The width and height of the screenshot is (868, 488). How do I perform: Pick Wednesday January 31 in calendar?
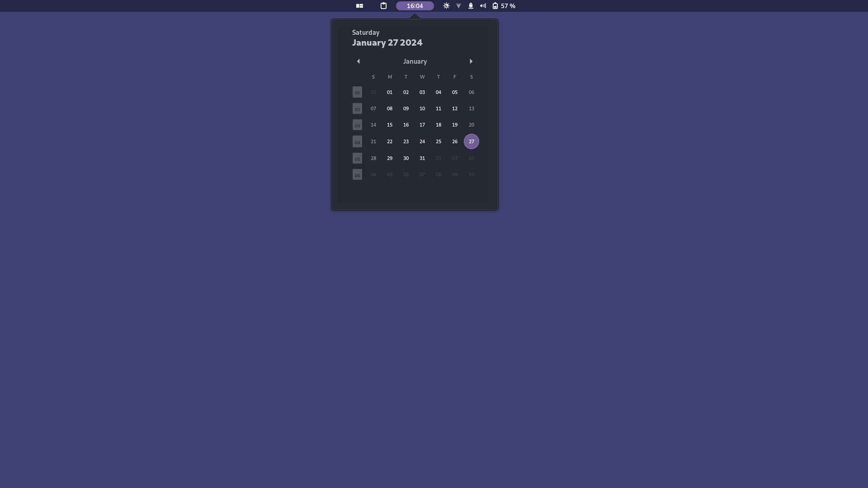tap(422, 158)
